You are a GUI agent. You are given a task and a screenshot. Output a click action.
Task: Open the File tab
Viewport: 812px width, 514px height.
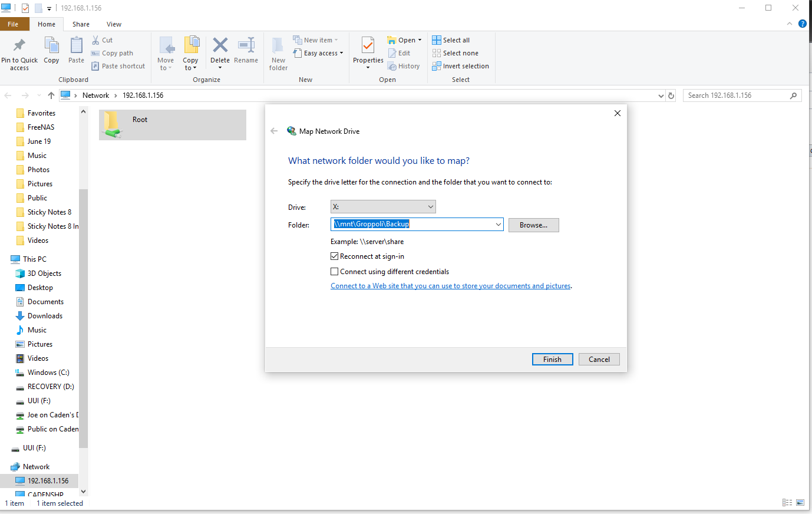pos(13,24)
